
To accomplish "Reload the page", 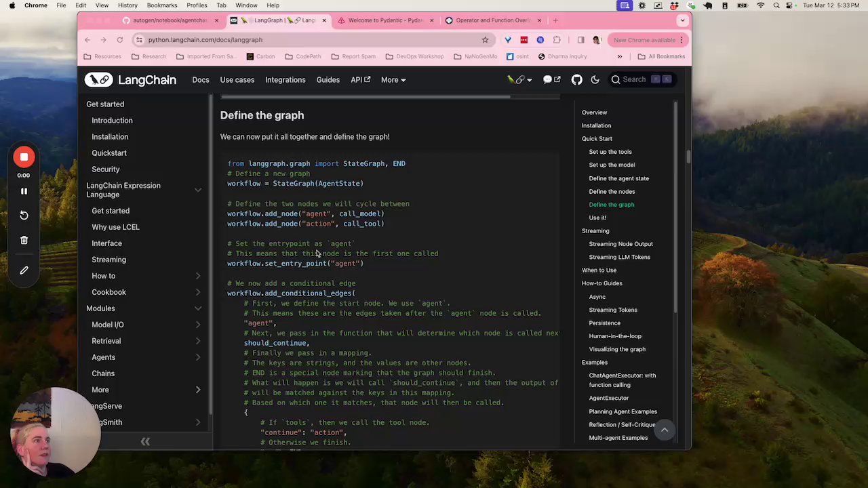I will click(x=120, y=40).
